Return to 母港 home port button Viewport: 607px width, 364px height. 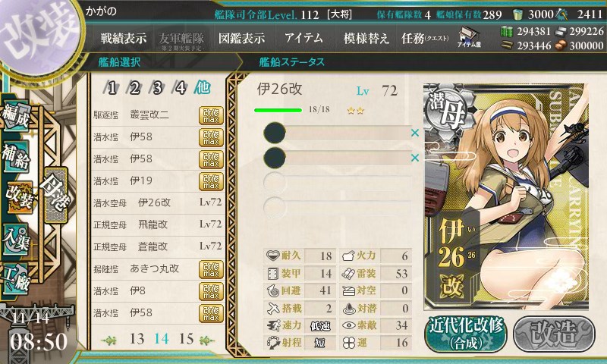click(x=56, y=195)
